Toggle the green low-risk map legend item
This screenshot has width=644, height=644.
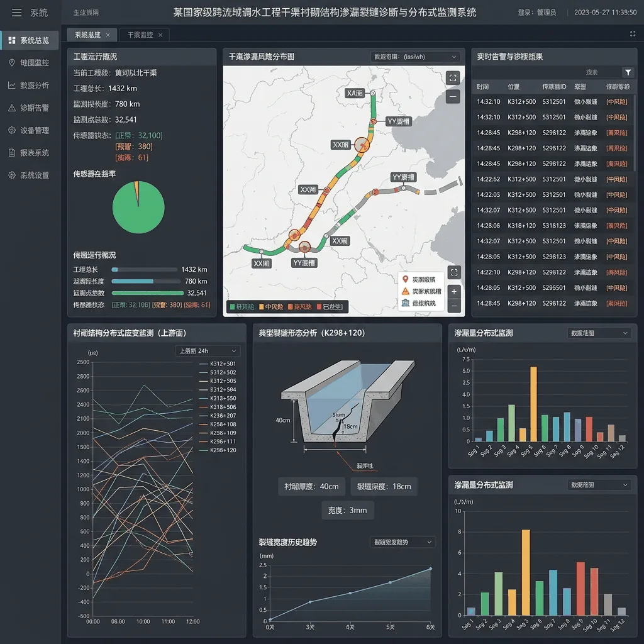pos(242,307)
